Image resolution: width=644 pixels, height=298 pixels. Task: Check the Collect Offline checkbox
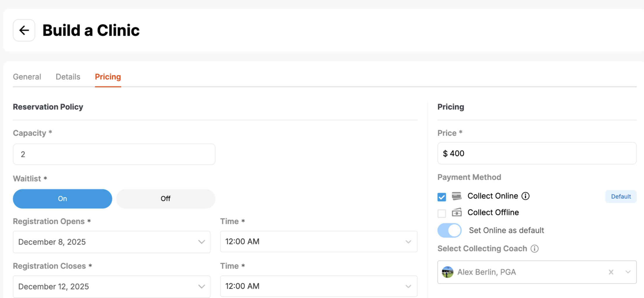[x=442, y=213]
